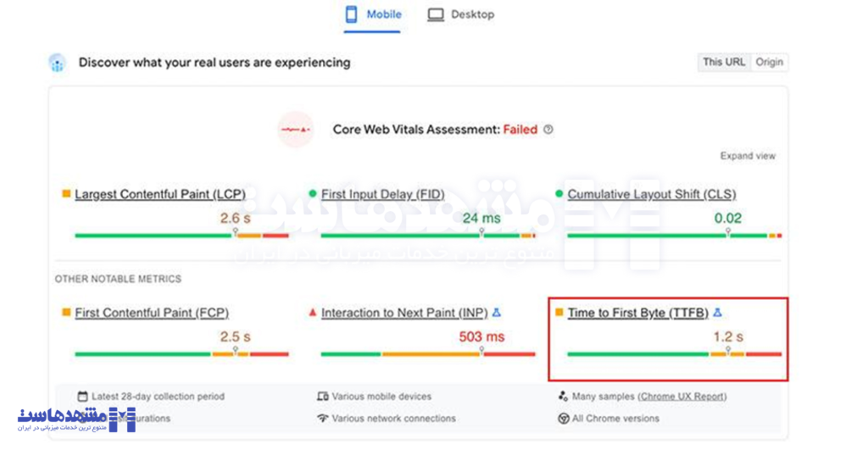Select the This URL toggle

(723, 62)
